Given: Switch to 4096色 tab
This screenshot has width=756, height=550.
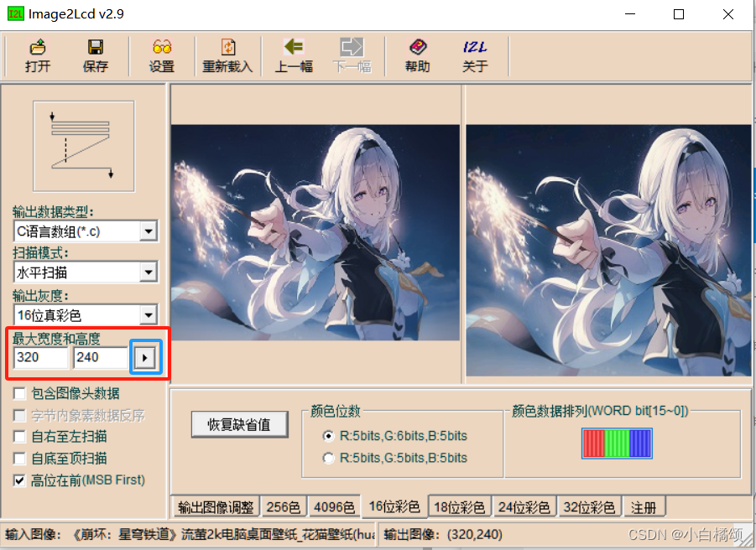Looking at the screenshot, I should 334,507.
